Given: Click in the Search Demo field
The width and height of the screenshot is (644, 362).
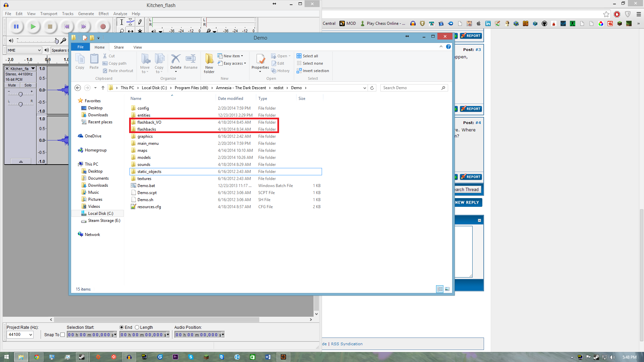Looking at the screenshot, I should pyautogui.click(x=411, y=88).
